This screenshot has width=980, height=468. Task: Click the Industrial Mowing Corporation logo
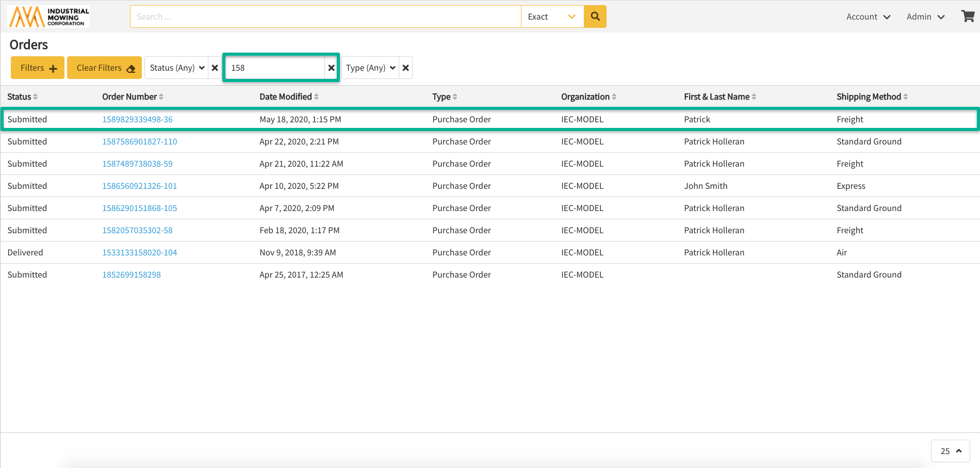[x=49, y=17]
